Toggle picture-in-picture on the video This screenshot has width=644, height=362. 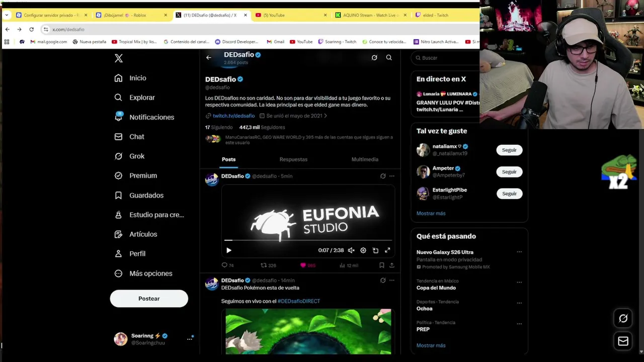[x=375, y=250]
